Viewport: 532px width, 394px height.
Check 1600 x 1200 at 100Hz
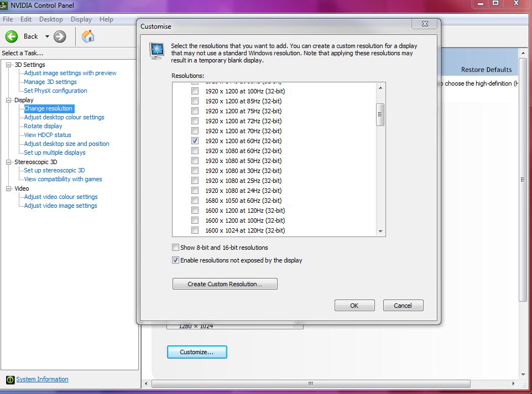point(195,220)
